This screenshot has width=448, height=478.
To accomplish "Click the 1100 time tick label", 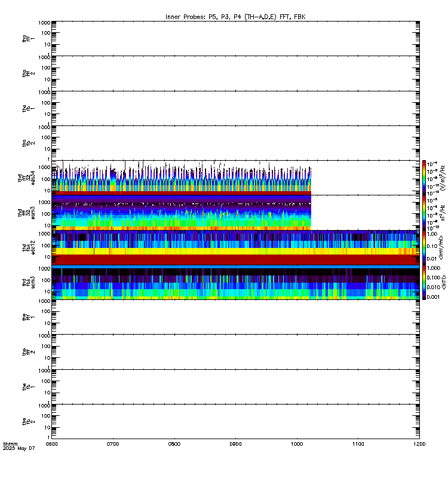I will [358, 444].
